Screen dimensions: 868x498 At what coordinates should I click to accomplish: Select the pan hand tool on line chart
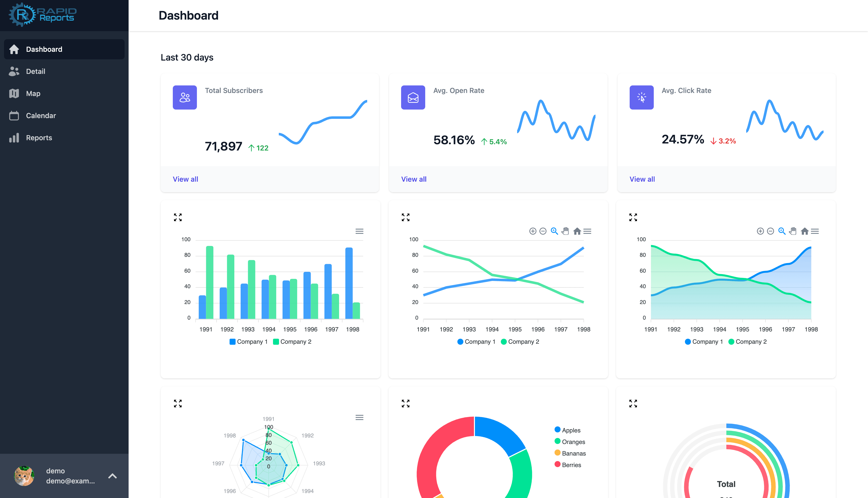point(565,231)
